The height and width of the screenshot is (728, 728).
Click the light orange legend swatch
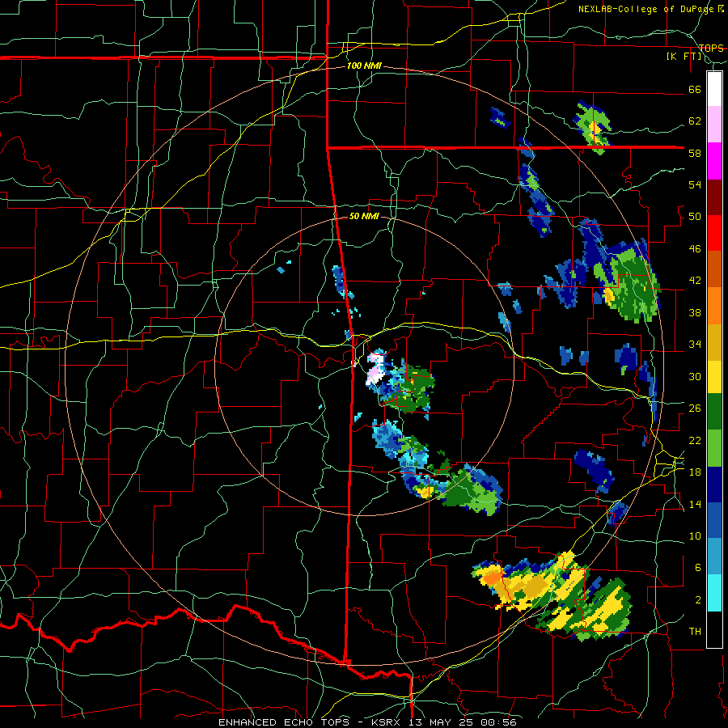point(714,306)
